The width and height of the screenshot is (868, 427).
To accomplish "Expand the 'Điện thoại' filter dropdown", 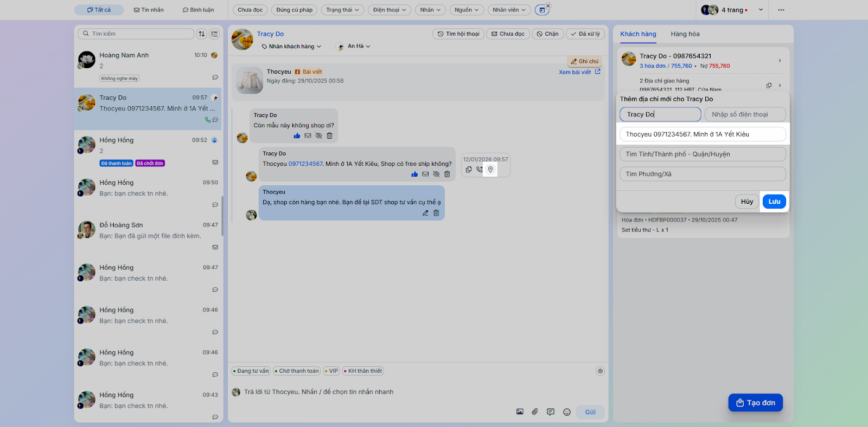I will point(390,10).
